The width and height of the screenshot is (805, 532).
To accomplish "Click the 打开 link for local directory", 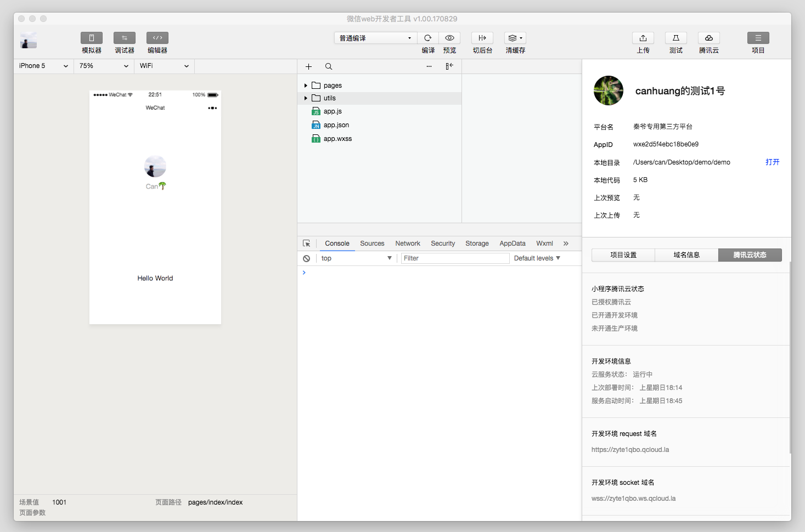I will pos(772,162).
